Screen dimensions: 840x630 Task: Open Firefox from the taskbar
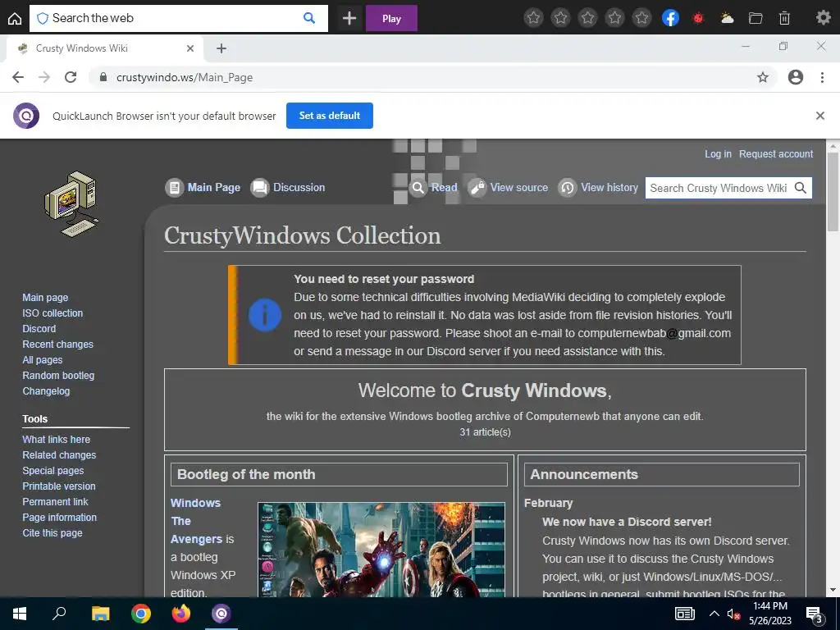181,614
